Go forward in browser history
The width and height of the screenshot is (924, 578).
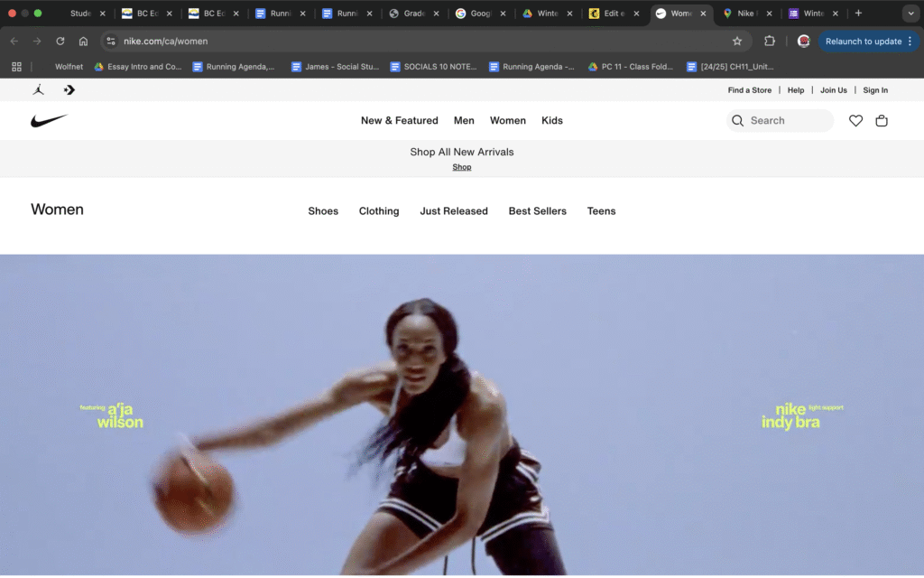(x=37, y=41)
